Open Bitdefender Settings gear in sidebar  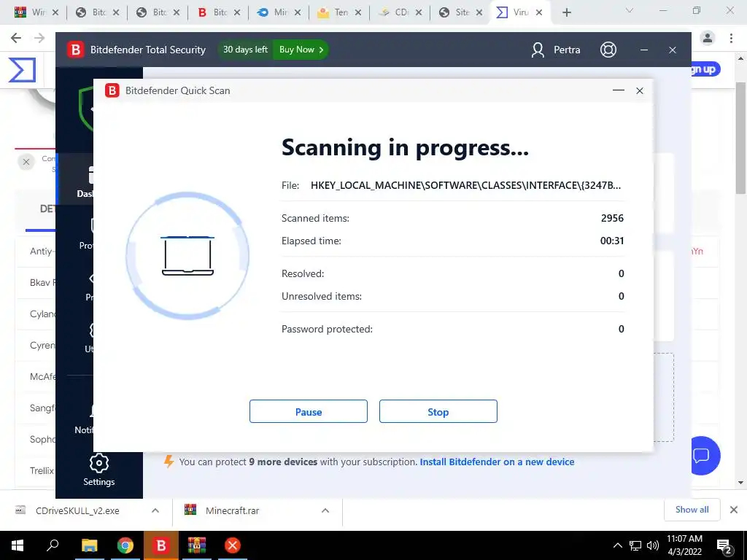click(x=99, y=470)
